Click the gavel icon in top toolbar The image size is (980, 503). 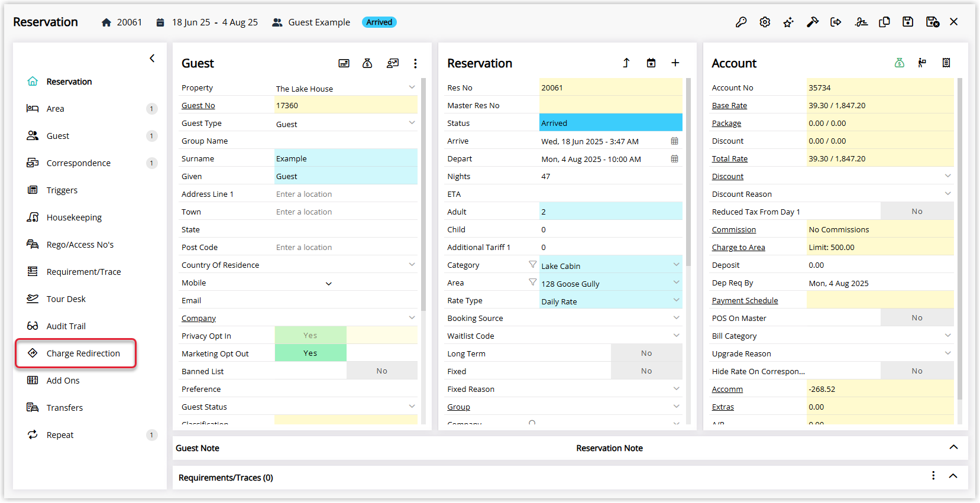coord(813,22)
